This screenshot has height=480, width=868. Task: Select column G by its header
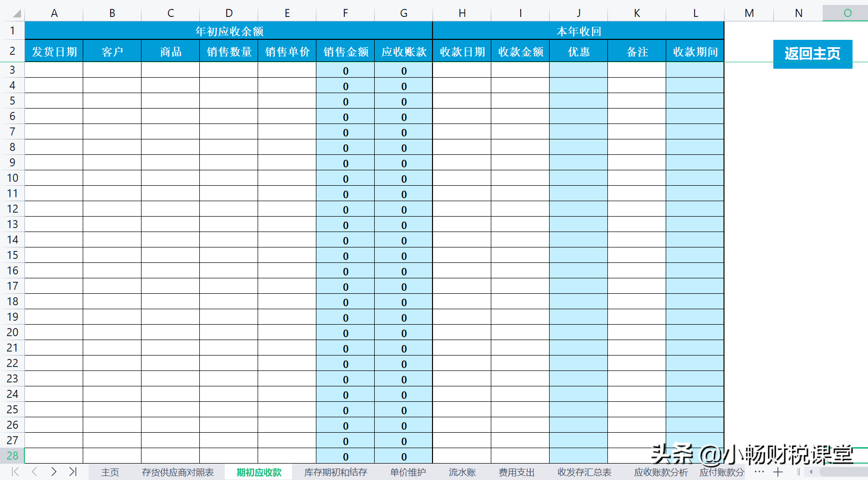403,13
